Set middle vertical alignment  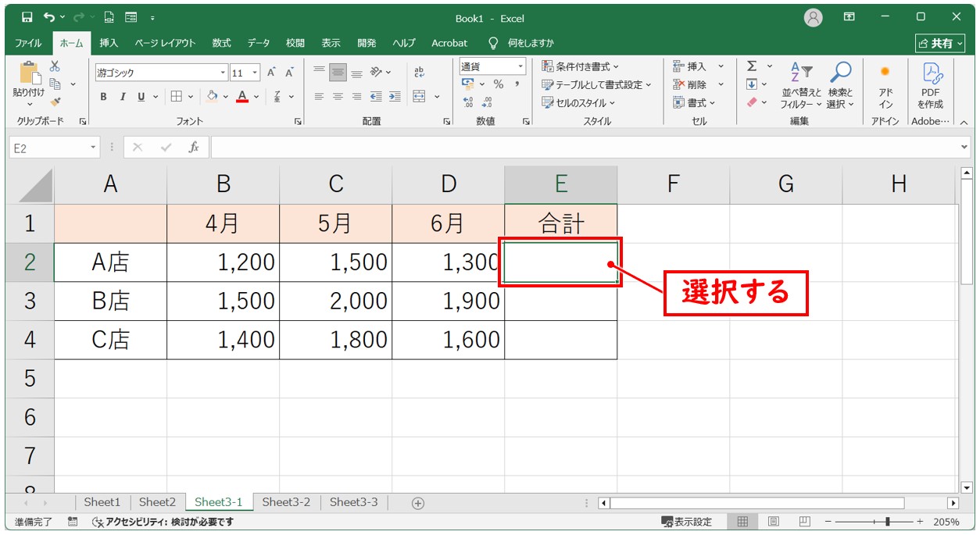pos(338,73)
